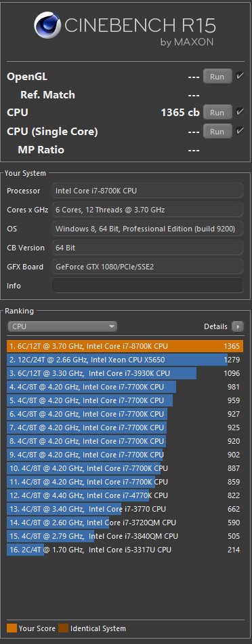The width and height of the screenshot is (252, 644).
Task: Select ranking row 14 i7-3720QM score 590
Action: tap(125, 523)
